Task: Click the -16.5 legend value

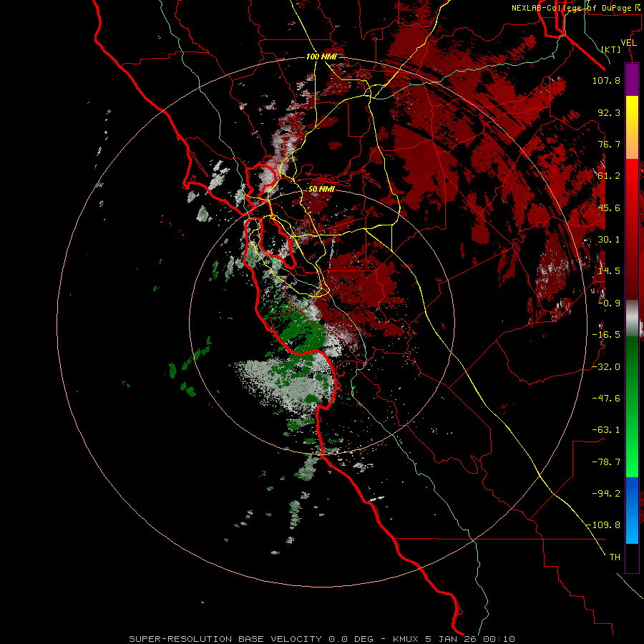Action: pos(606,335)
